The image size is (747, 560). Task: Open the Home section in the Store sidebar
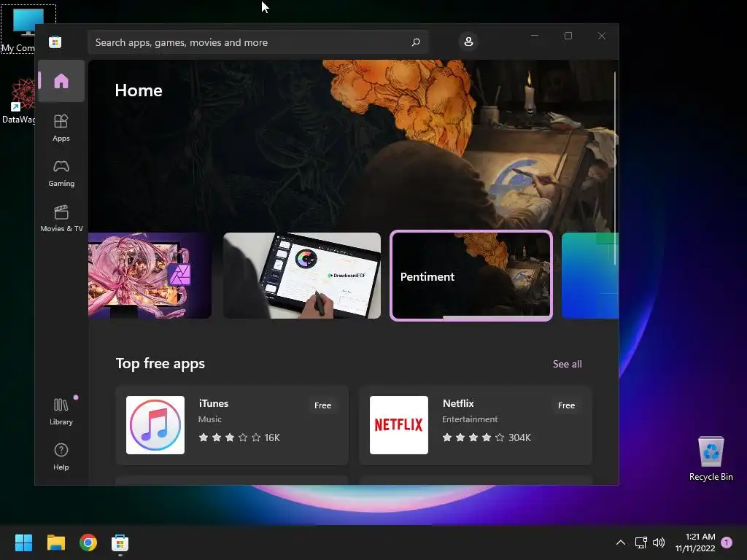click(x=61, y=81)
